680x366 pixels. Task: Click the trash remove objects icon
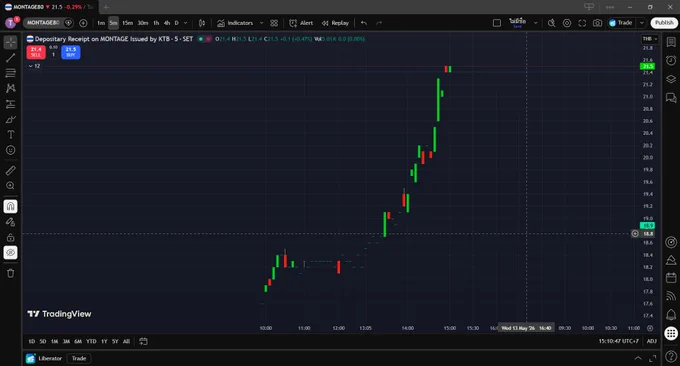point(10,273)
